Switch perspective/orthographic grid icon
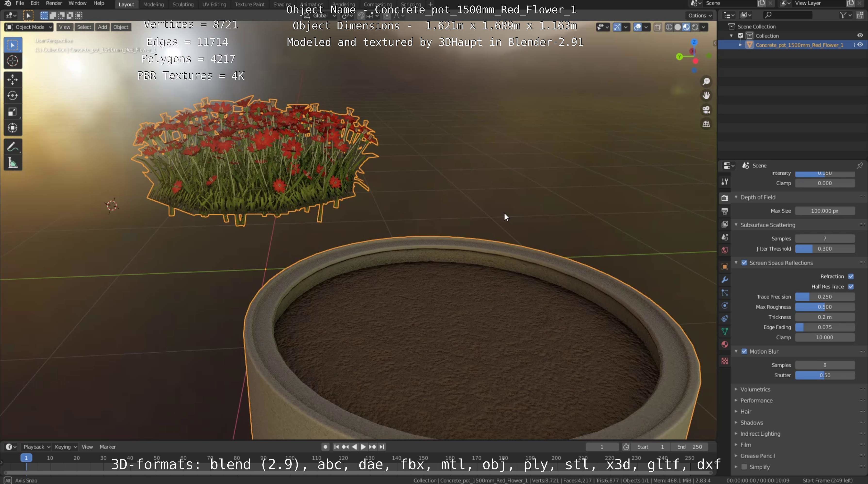Screen dimensions: 868x484 pos(706,124)
